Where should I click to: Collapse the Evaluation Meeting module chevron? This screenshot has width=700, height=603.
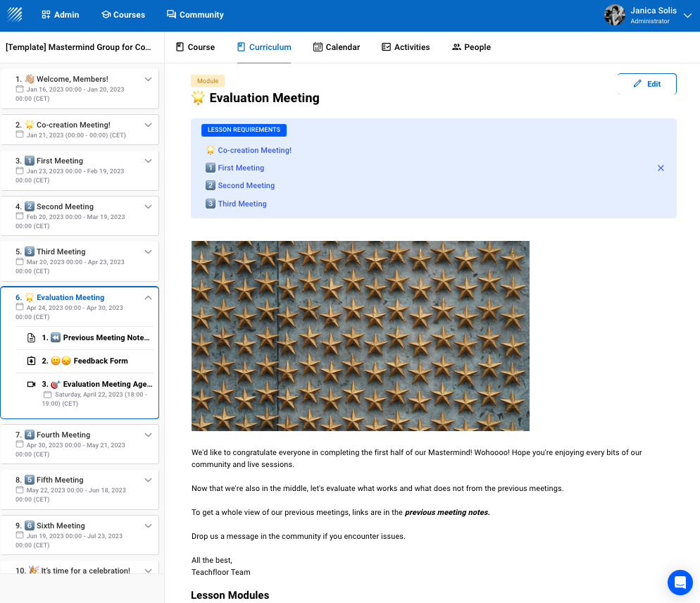[148, 297]
